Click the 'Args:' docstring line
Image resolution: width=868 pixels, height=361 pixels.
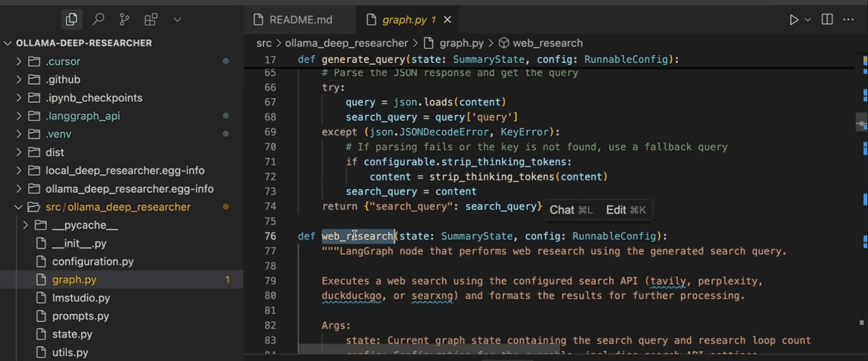pos(336,326)
